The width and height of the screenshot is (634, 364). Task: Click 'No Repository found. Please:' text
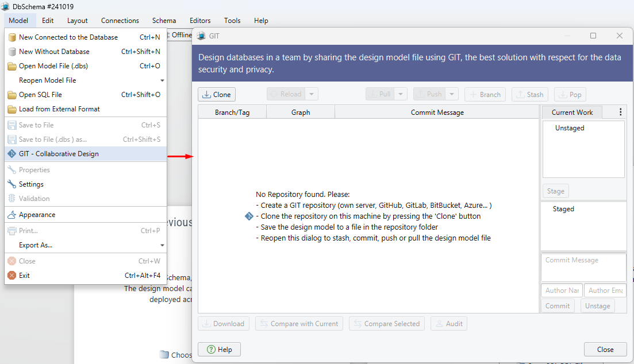[x=303, y=194]
